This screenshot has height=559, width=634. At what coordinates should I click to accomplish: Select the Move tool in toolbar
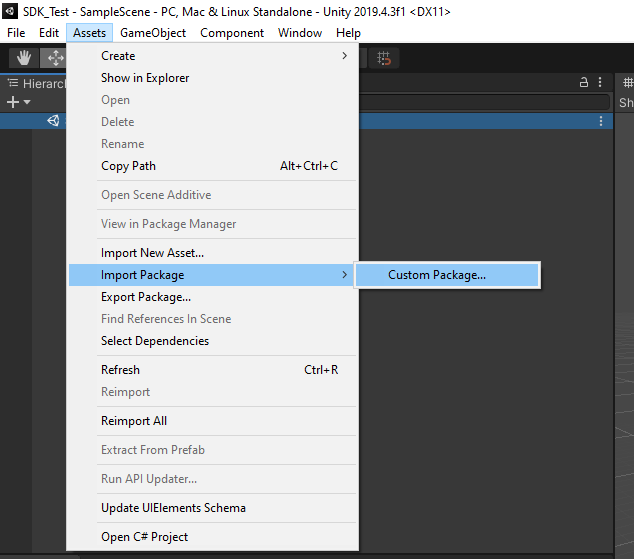coord(54,58)
